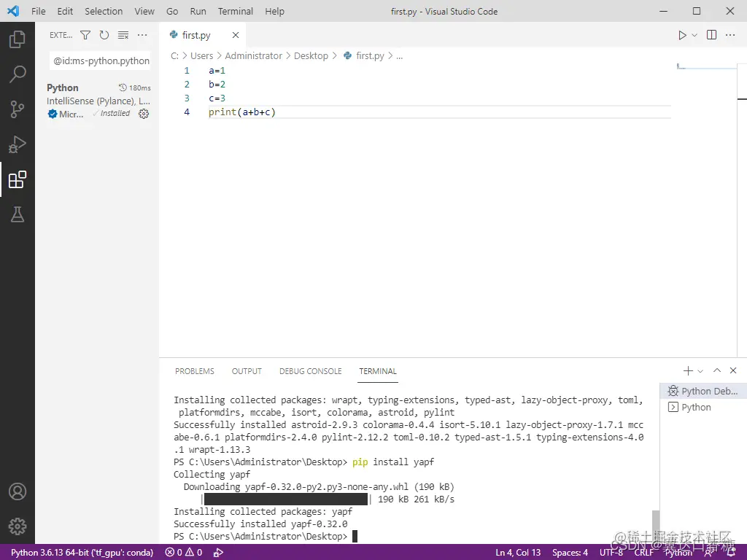
Task: Click 'Successfully installed yapf-0.32.0' text
Action: (x=260, y=524)
